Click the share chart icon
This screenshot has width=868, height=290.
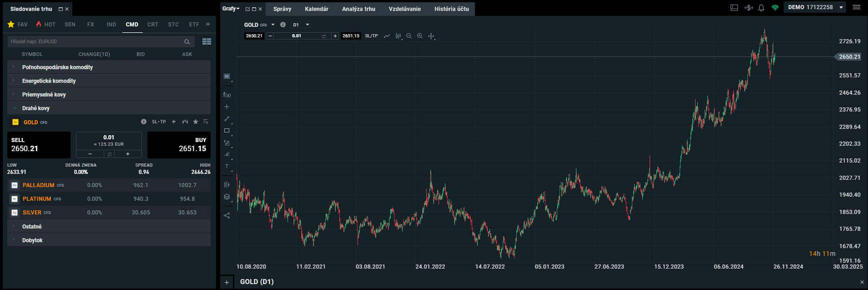pyautogui.click(x=227, y=215)
